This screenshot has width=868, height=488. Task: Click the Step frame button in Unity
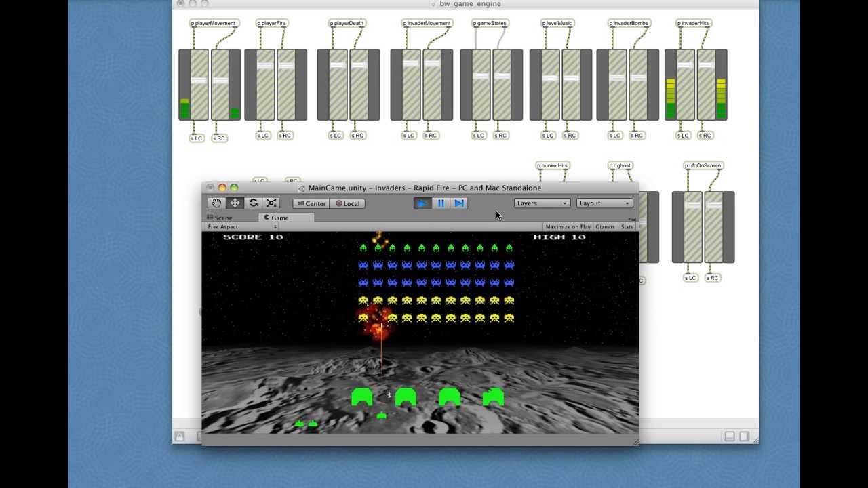(x=459, y=203)
